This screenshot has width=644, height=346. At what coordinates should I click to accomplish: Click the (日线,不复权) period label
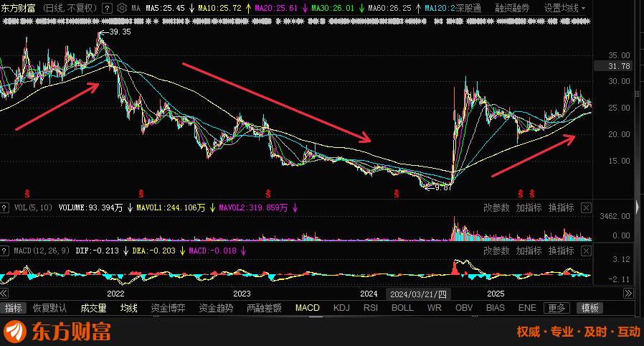click(70, 8)
